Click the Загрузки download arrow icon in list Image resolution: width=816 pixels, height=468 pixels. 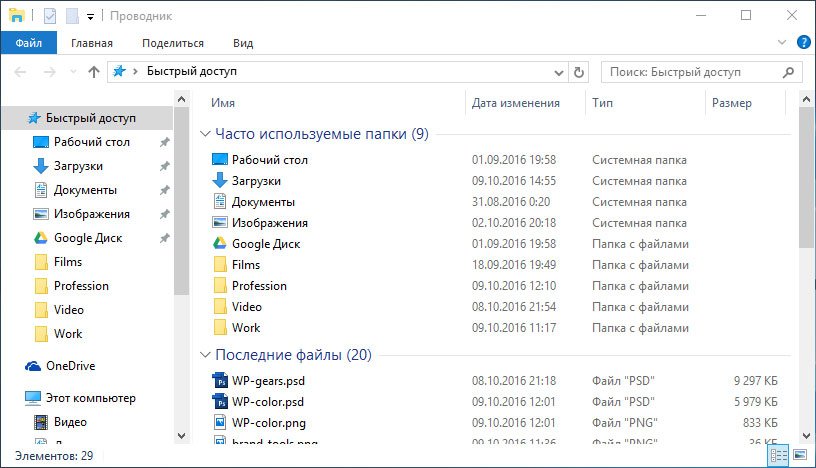click(x=221, y=181)
